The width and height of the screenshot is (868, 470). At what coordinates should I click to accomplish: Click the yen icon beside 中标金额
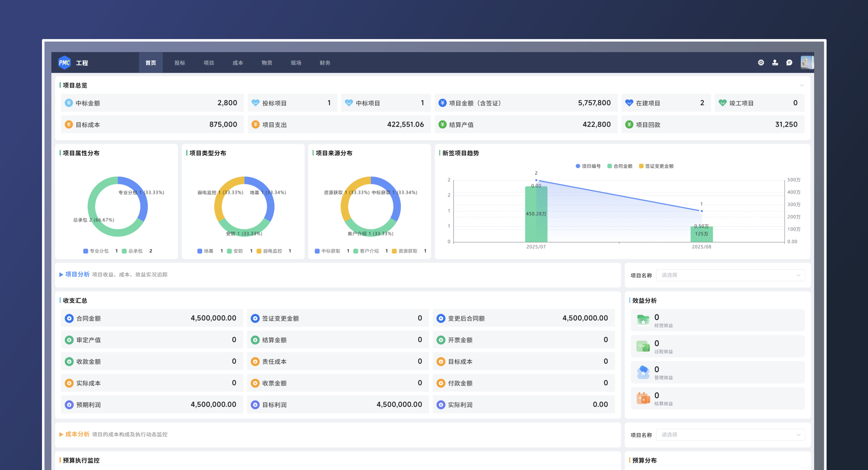tap(69, 103)
